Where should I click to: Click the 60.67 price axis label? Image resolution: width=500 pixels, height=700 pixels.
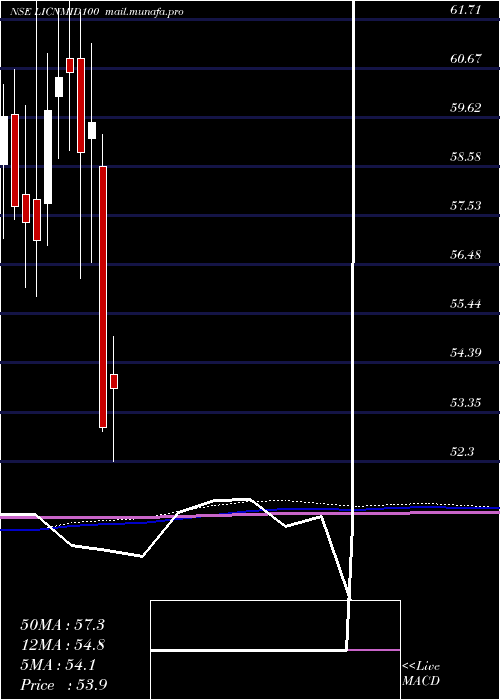(x=466, y=58)
